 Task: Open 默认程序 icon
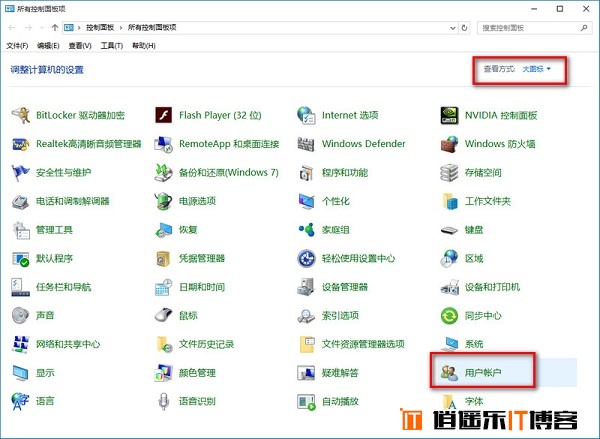point(20,259)
